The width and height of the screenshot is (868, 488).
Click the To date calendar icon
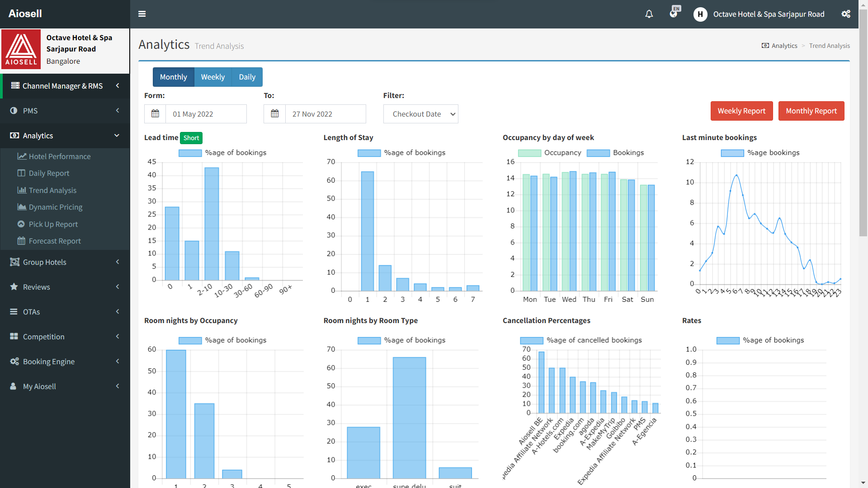click(x=274, y=114)
